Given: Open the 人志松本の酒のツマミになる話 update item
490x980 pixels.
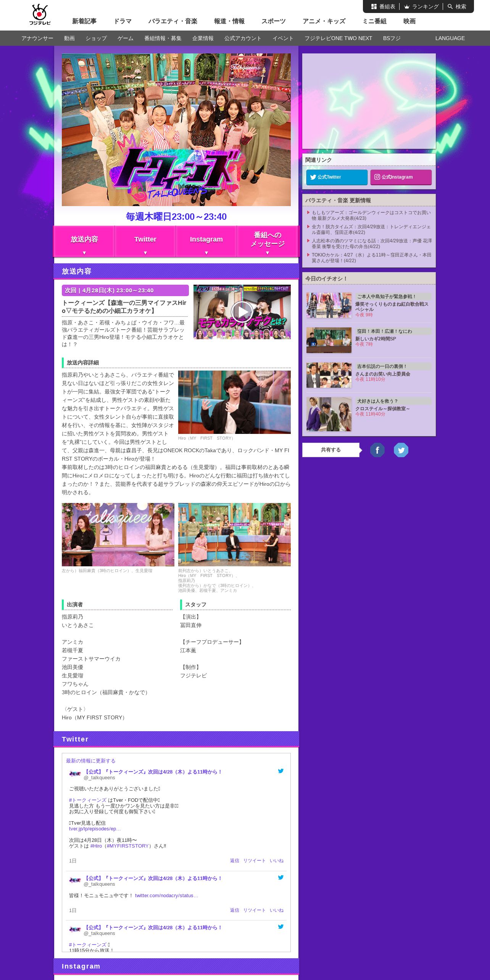Looking at the screenshot, I should coord(371,243).
